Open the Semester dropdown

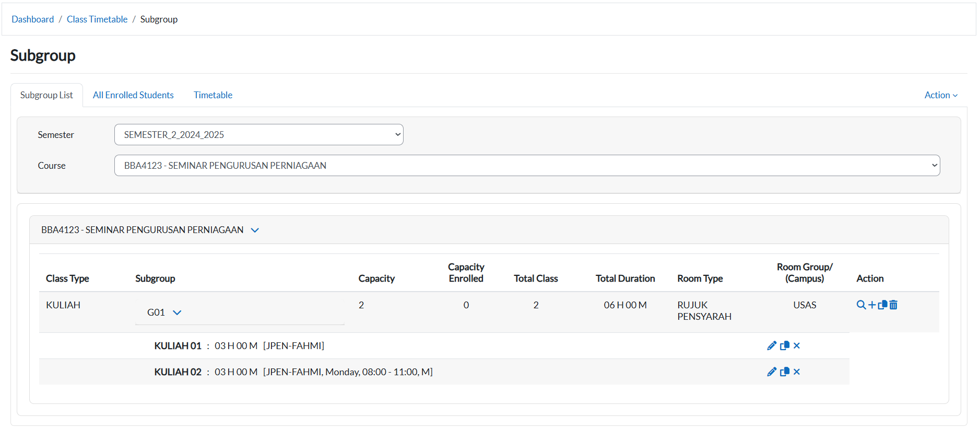tap(258, 135)
